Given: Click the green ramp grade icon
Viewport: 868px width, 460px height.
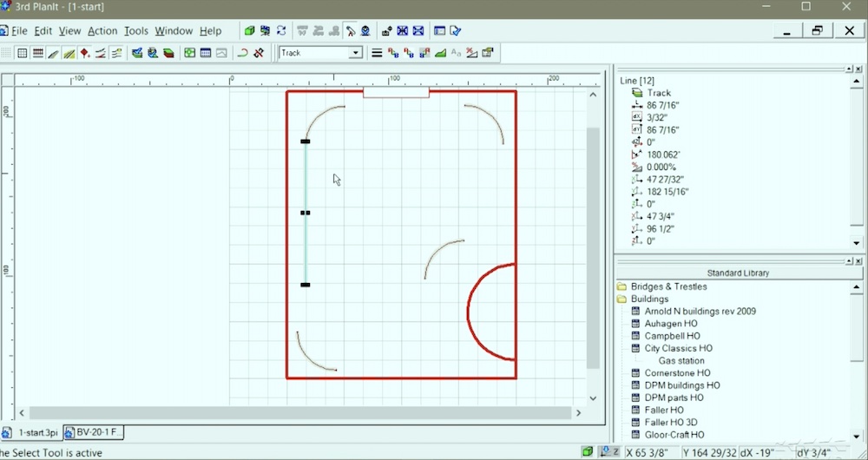Looking at the screenshot, I should (x=441, y=53).
